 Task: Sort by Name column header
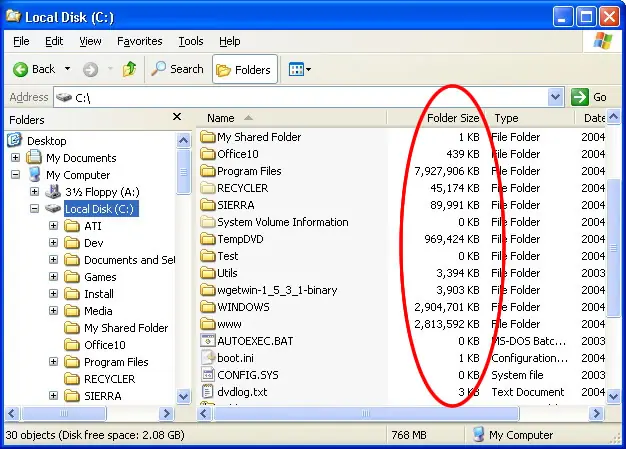click(291, 118)
